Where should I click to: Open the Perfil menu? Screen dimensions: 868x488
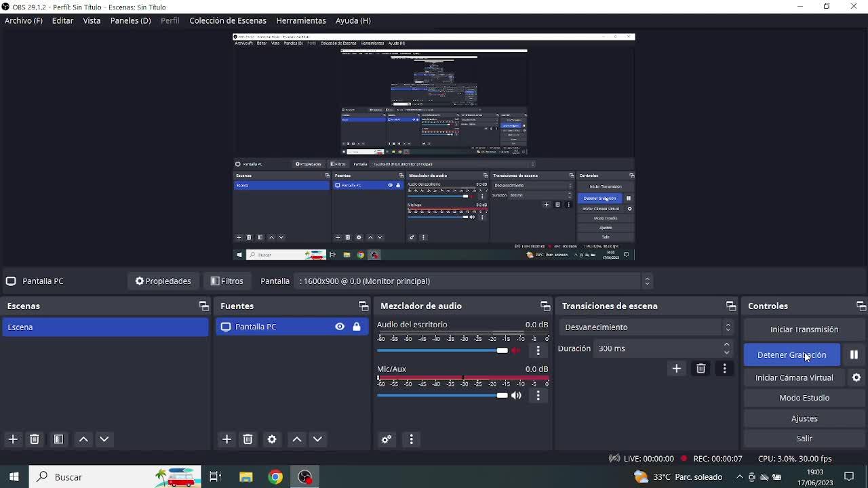(x=170, y=20)
